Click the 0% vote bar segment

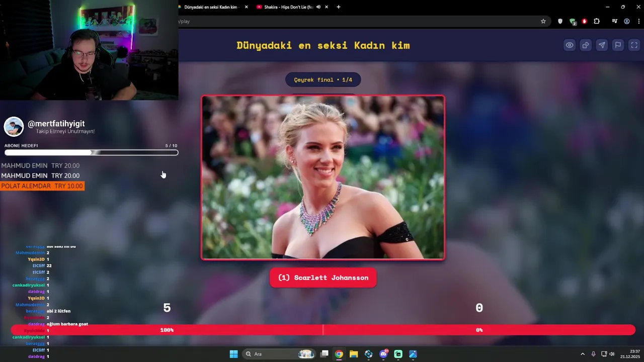click(479, 330)
